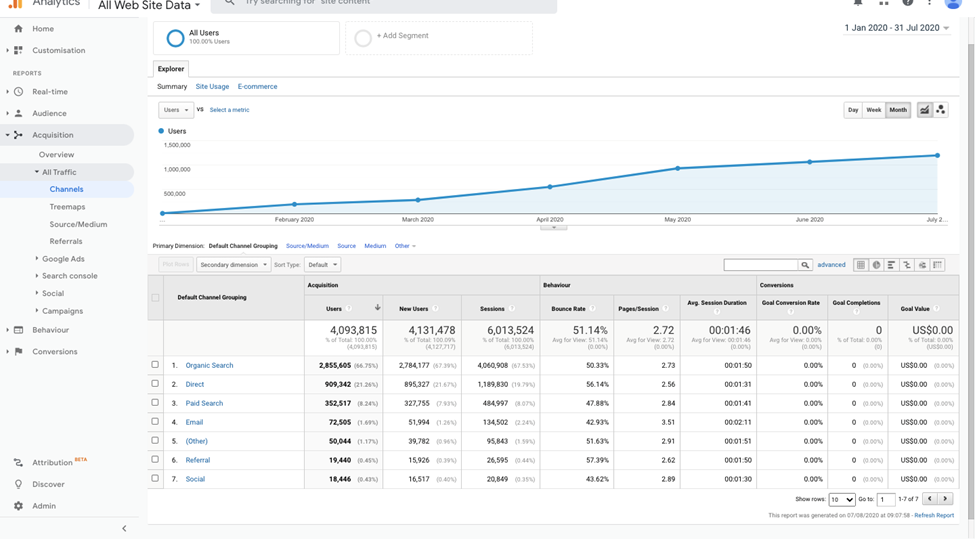Viewport: 975px width, 539px height.
Task: Tick the Organic Search row checkbox
Action: [155, 365]
